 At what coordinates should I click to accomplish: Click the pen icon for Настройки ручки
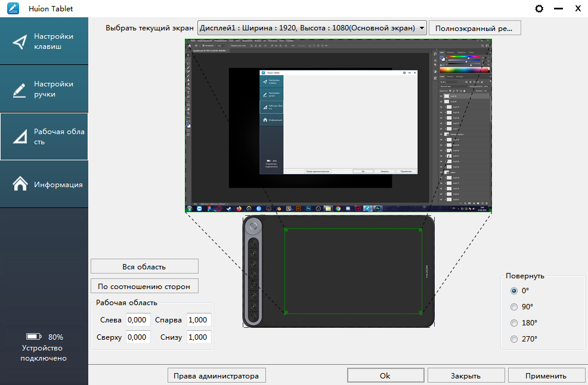(20, 89)
